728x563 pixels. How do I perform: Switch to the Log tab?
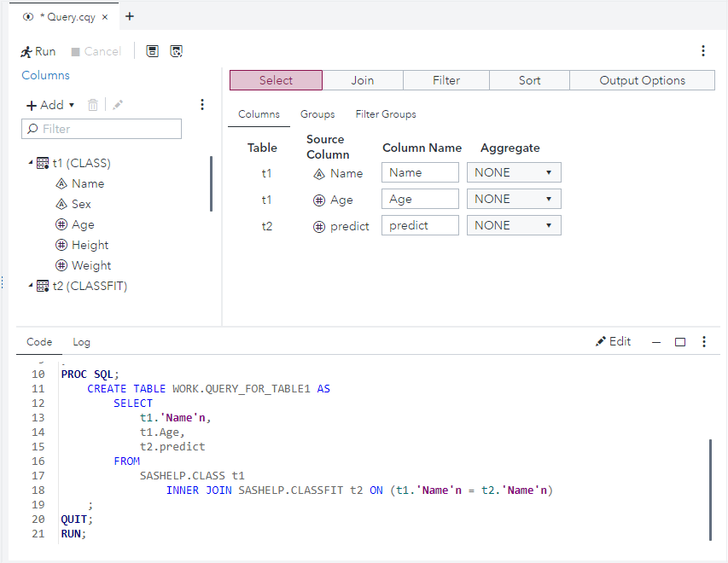pos(81,342)
